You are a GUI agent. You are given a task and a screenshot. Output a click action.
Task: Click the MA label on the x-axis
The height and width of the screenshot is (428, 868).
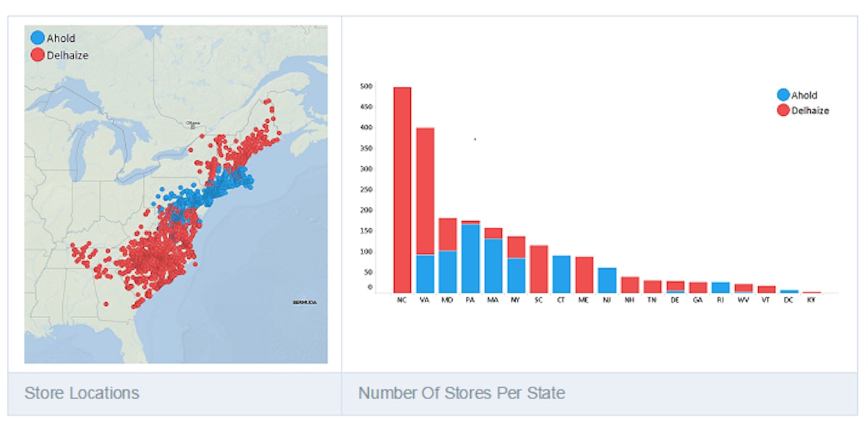click(493, 299)
